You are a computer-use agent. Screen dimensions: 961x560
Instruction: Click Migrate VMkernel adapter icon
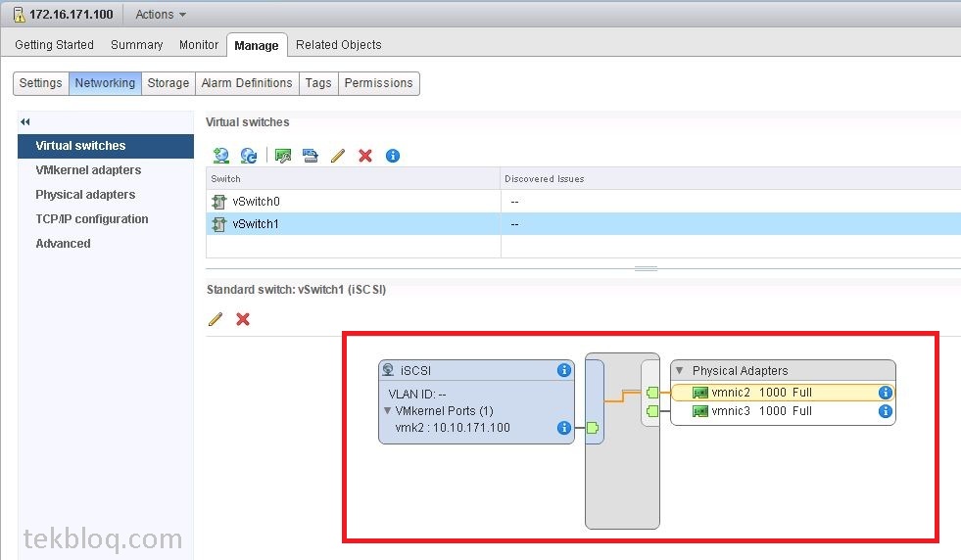(x=311, y=156)
